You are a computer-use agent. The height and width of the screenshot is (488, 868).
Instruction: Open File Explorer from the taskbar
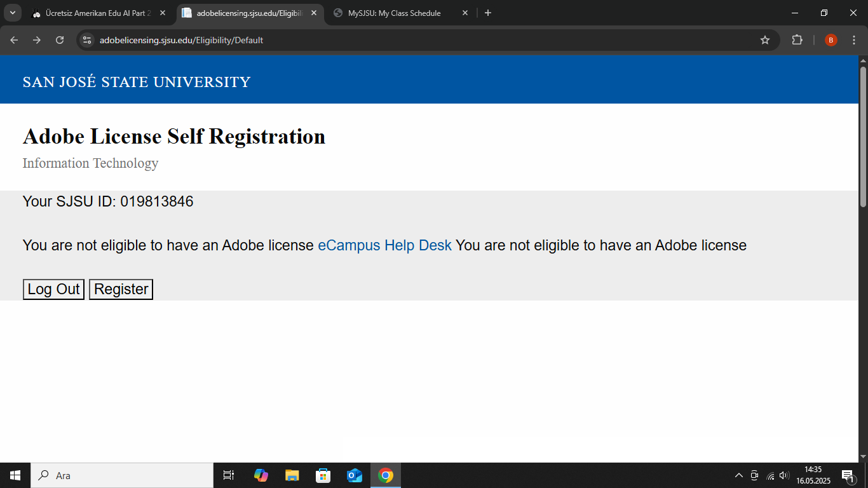[x=292, y=475]
